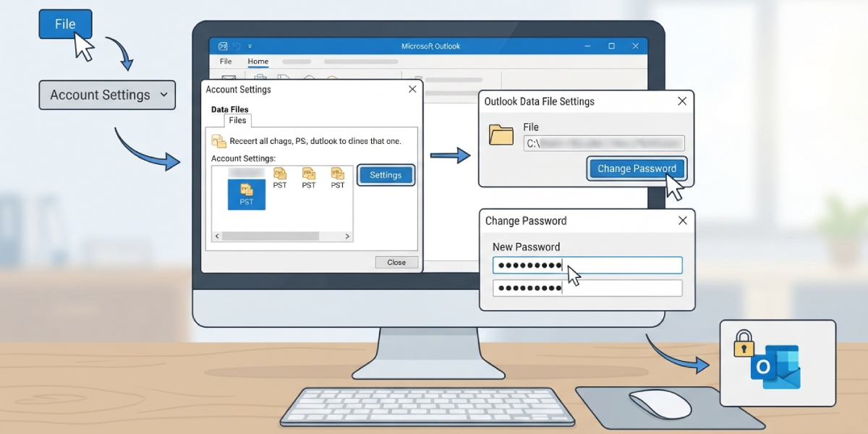The height and width of the screenshot is (434, 868).
Task: Click the File path field starting C:\
Action: tap(604, 143)
